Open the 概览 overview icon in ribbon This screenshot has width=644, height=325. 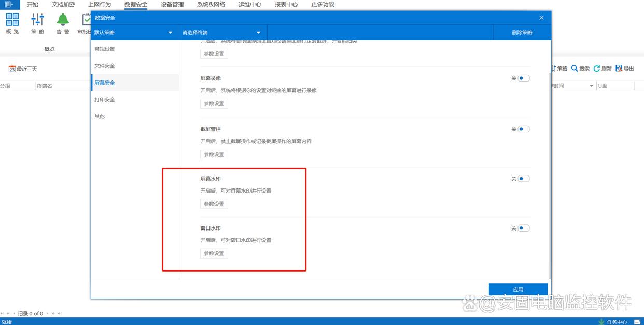pyautogui.click(x=12, y=20)
